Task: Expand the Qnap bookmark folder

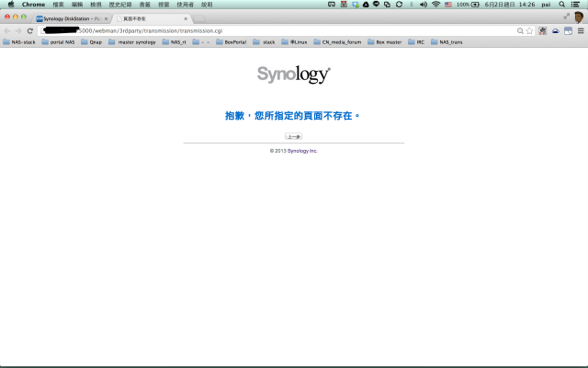Action: coord(92,42)
